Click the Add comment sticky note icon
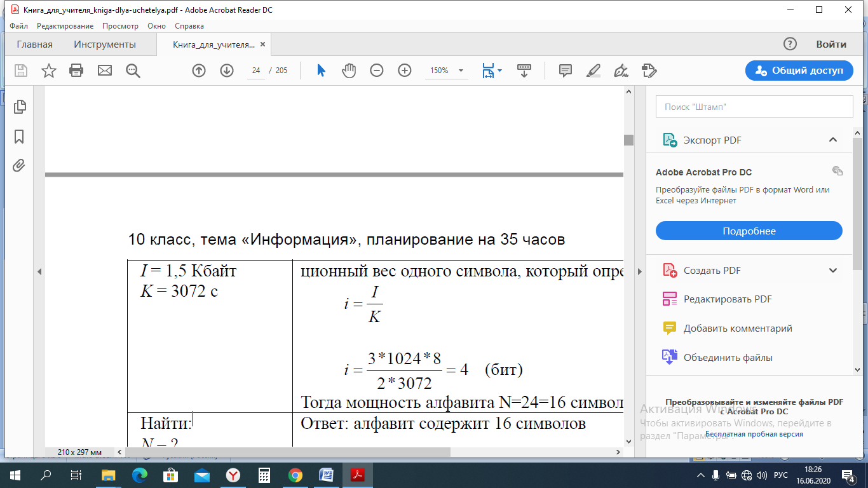 point(566,71)
